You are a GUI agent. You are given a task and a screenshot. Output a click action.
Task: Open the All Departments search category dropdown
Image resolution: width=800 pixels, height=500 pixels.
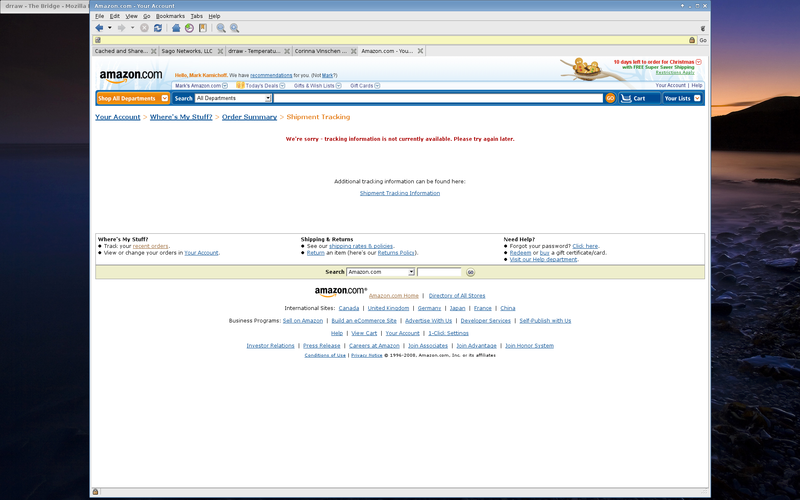(x=234, y=98)
